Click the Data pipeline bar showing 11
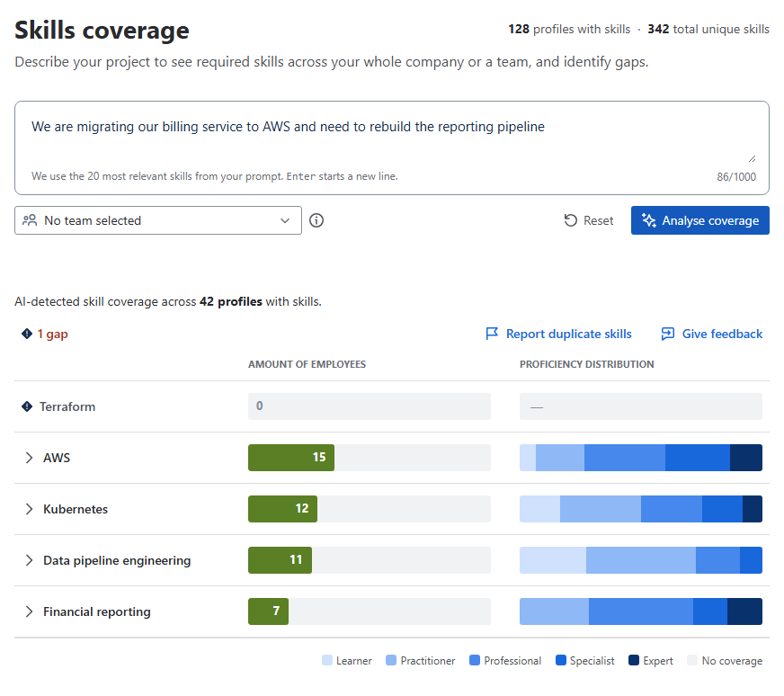Viewport: 784px width, 696px height. click(x=280, y=560)
